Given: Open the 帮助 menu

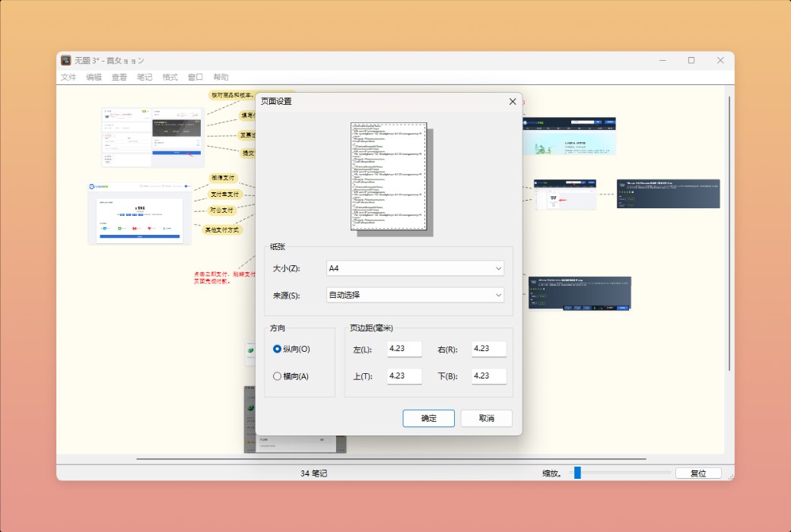Looking at the screenshot, I should pos(220,76).
